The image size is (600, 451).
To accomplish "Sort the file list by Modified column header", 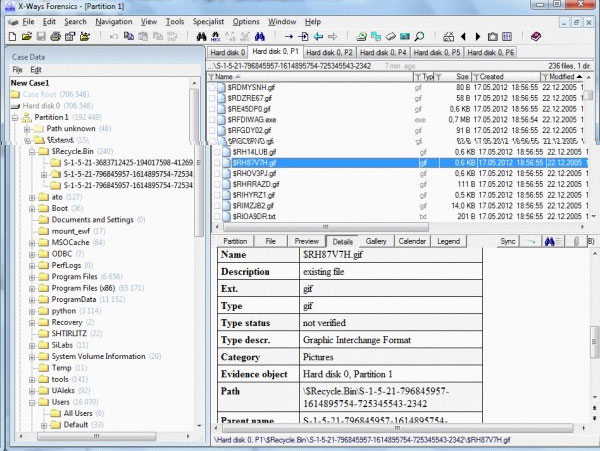I will (561, 77).
